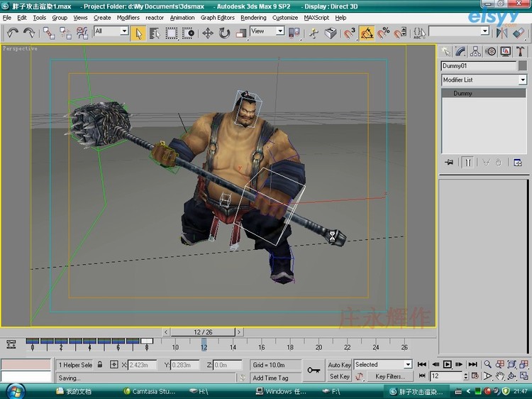This screenshot has width=532, height=399.
Task: Switch to the Display panel tab
Action: [506, 52]
